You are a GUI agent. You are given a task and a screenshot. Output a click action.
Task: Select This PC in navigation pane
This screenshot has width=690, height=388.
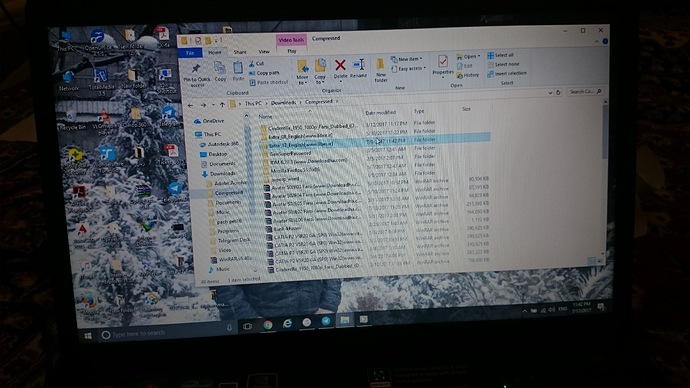[208, 134]
